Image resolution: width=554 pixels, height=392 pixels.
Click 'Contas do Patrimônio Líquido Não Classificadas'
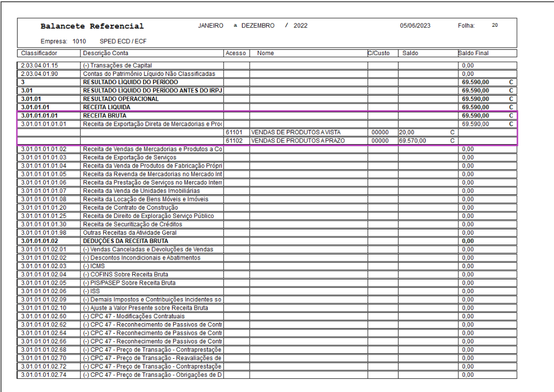click(x=149, y=74)
